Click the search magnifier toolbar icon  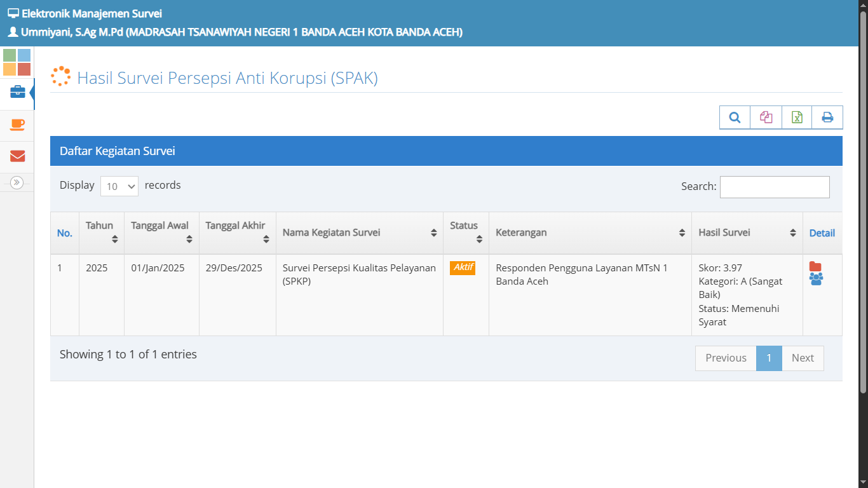pyautogui.click(x=735, y=118)
